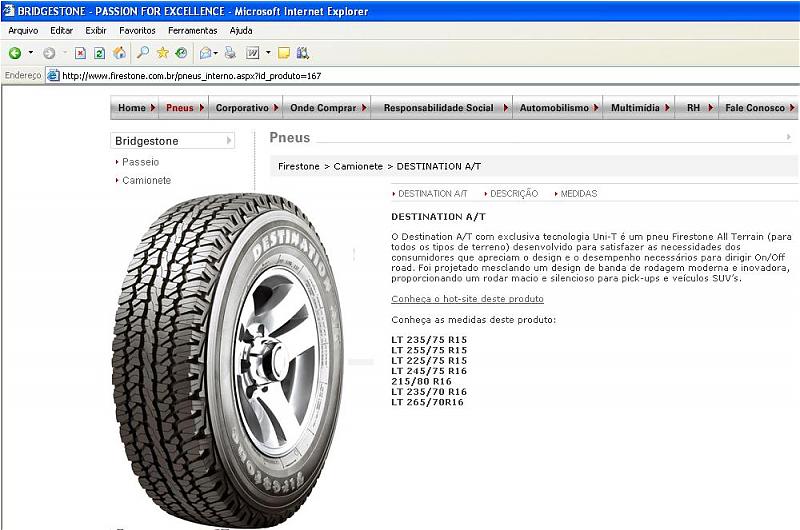Click the size text '215/80 R16'
Viewport: 800px width, 530px height.
[x=421, y=381]
